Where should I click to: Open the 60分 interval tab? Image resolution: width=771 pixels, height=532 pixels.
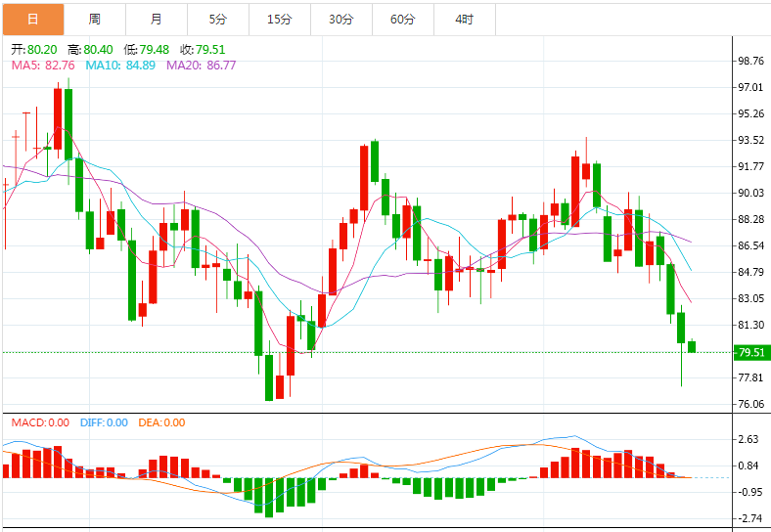[x=403, y=20]
